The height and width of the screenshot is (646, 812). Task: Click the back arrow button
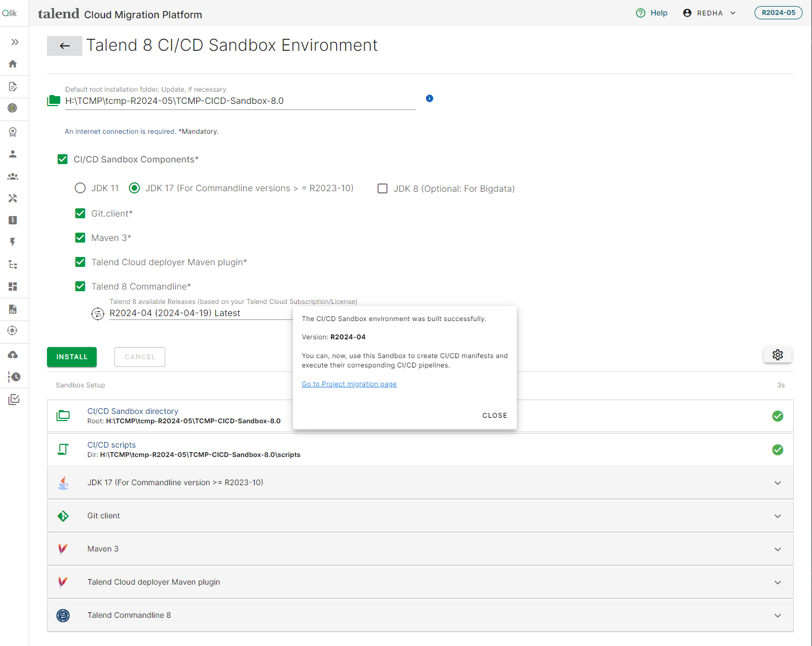point(65,46)
